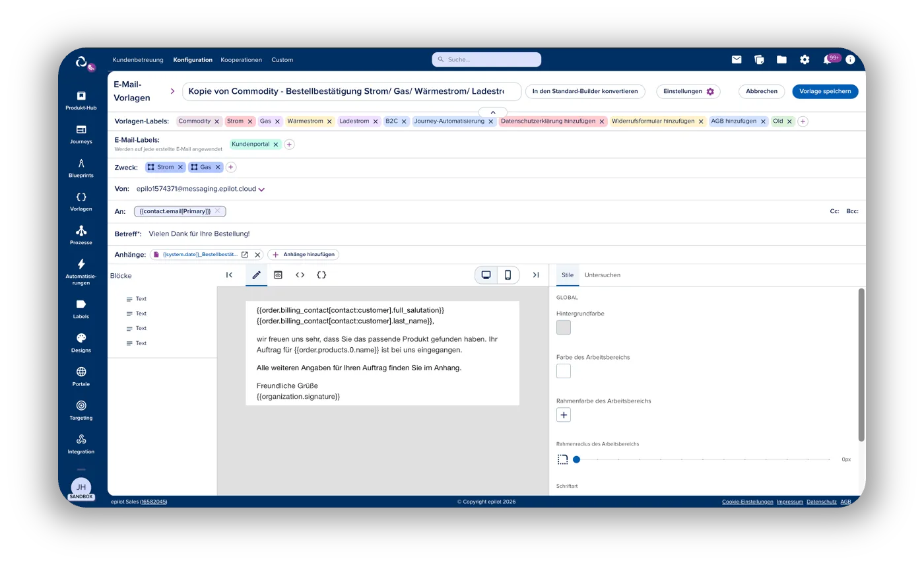The height and width of the screenshot is (565, 924).
Task: Add a Cc recipient
Action: [x=834, y=211]
